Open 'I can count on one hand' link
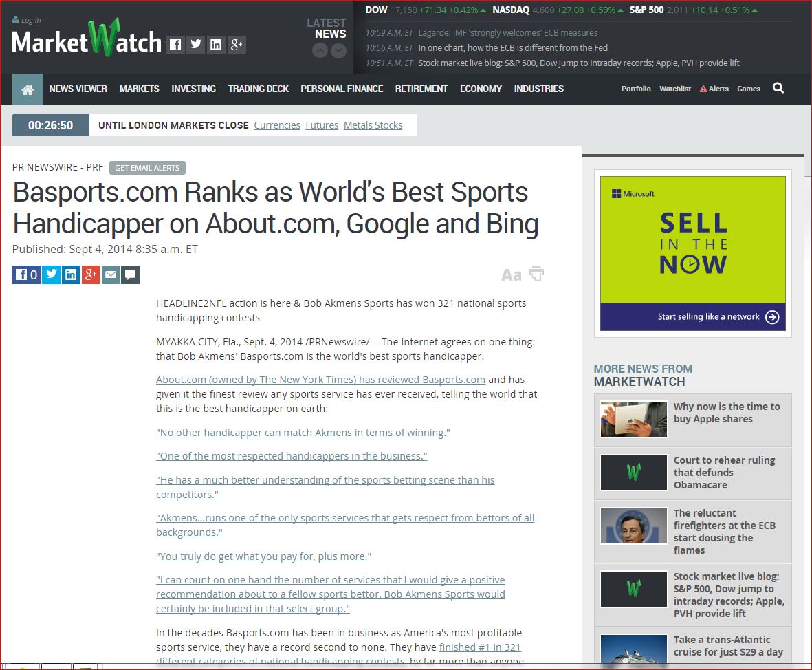The width and height of the screenshot is (812, 670). 331,594
